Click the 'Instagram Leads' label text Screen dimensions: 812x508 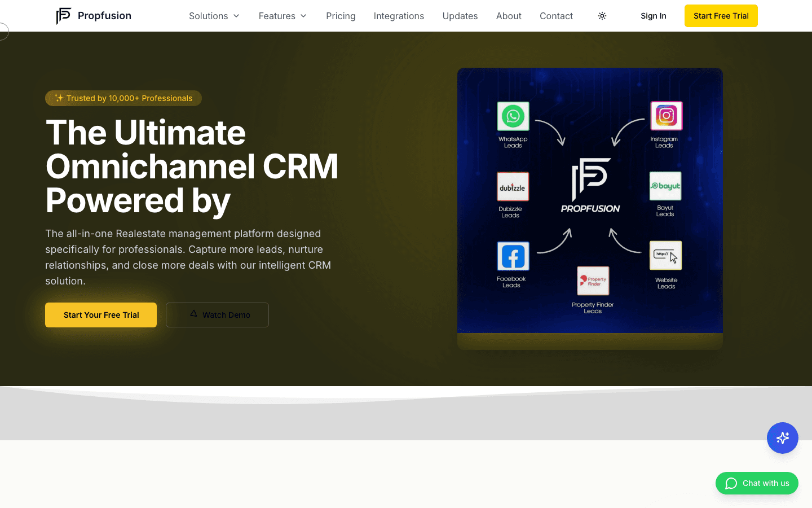[x=664, y=142]
